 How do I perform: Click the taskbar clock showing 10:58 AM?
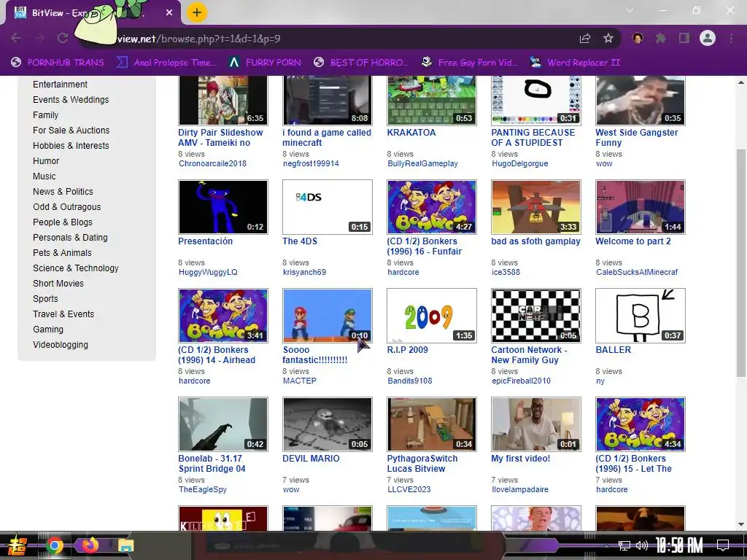coord(679,545)
